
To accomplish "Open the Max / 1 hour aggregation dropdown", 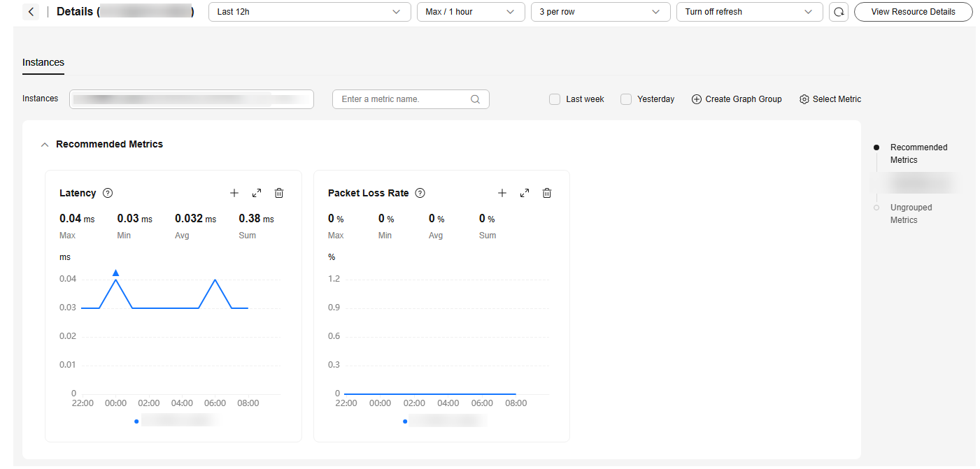I will (x=470, y=12).
